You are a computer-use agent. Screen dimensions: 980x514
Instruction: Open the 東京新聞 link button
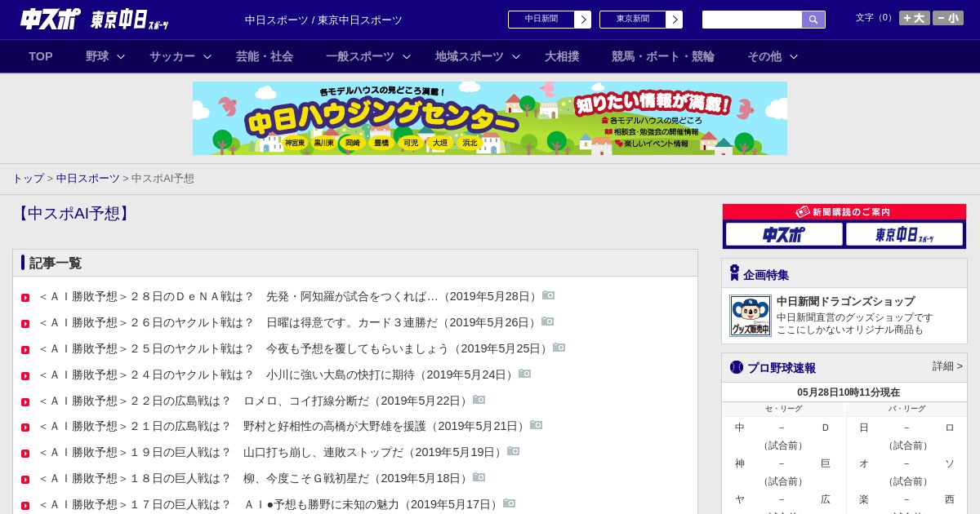(x=640, y=20)
